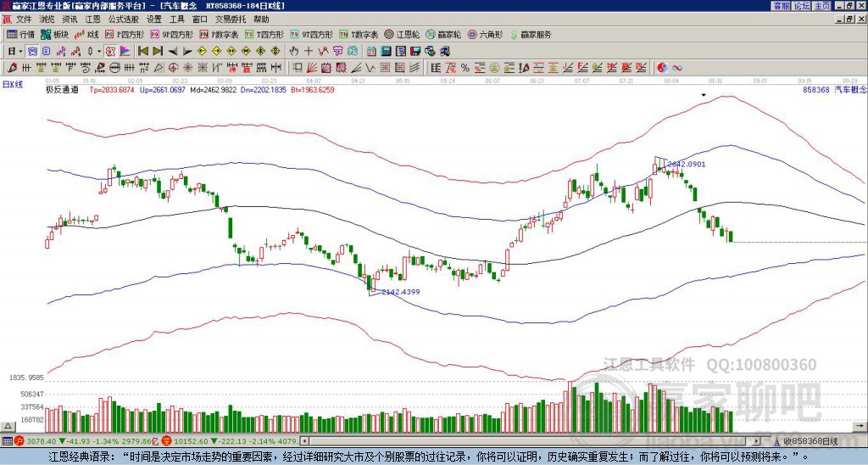This screenshot has width=868, height=465.
Task: Open the calculator icon
Action: (x=386, y=52)
